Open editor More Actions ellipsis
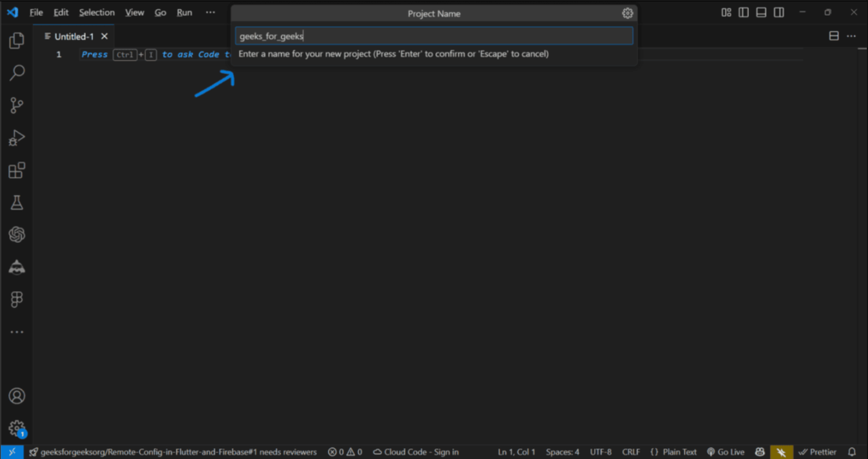Viewport: 868px width, 459px height. point(851,36)
